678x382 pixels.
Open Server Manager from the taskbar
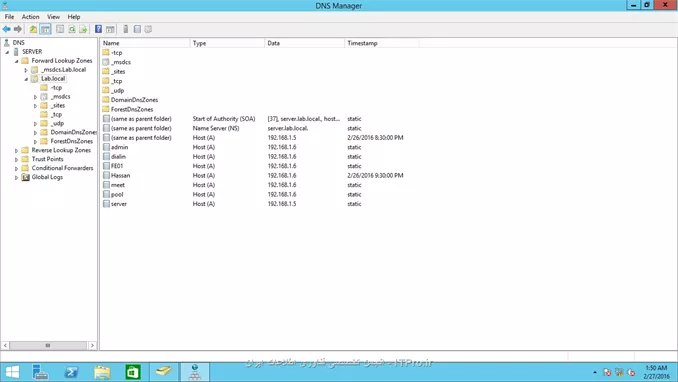(x=40, y=372)
